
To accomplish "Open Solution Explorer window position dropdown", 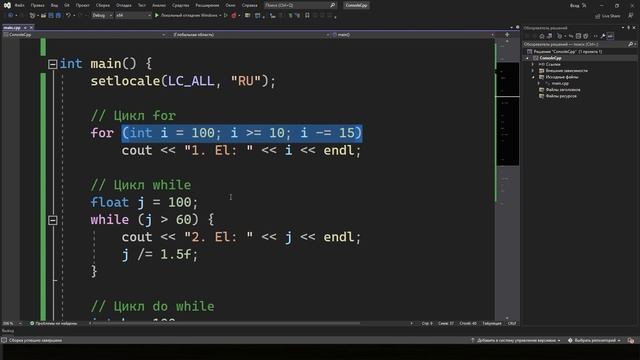I will pos(623,28).
